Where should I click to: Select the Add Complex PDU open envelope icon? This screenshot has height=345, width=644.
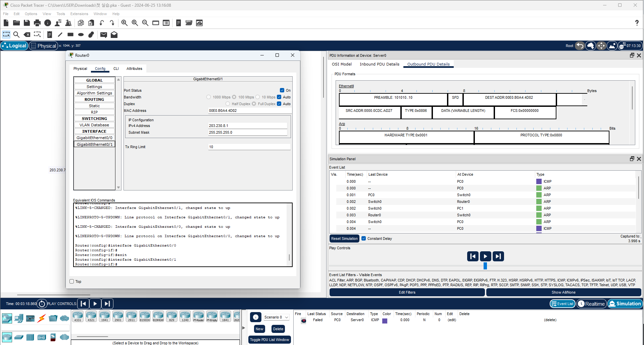114,35
